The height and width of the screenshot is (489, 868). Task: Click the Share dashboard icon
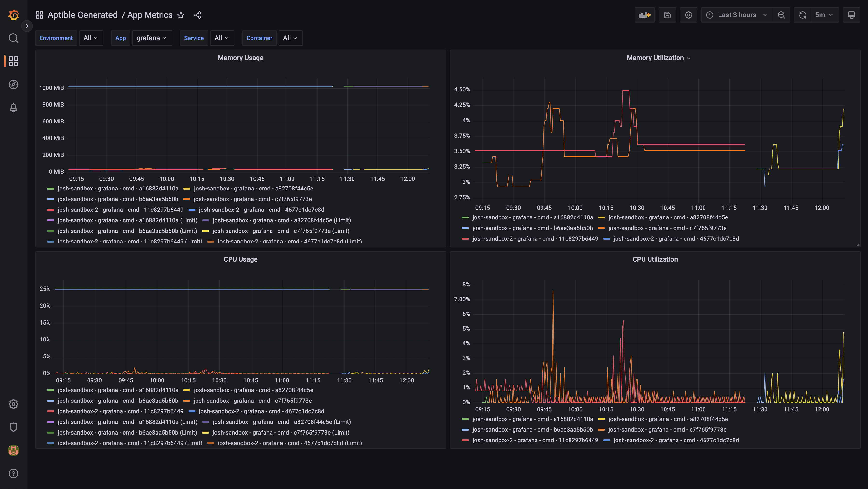click(x=197, y=15)
